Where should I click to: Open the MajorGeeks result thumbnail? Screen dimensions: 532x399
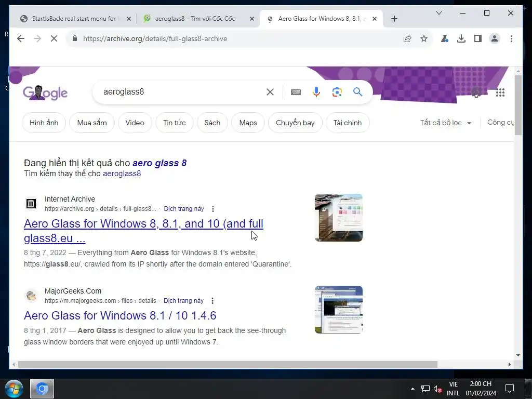339,310
